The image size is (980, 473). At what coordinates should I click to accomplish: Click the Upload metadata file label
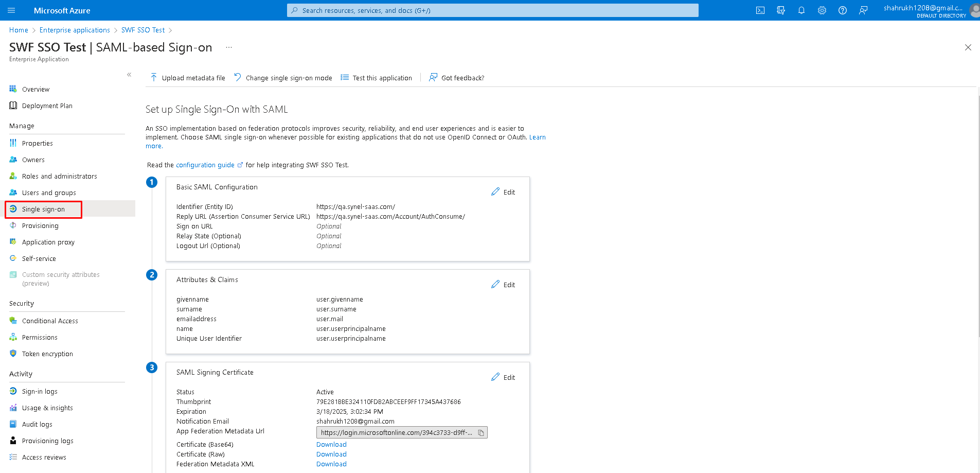click(x=193, y=78)
